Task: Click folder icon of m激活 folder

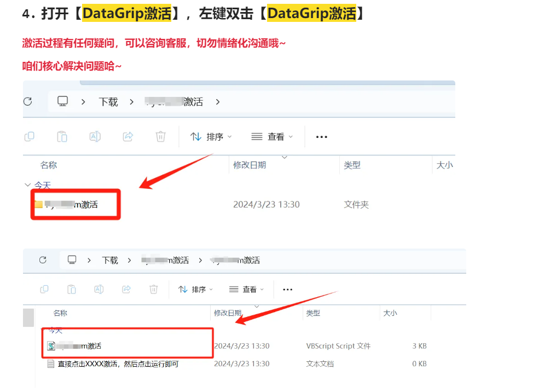Action: coord(39,204)
